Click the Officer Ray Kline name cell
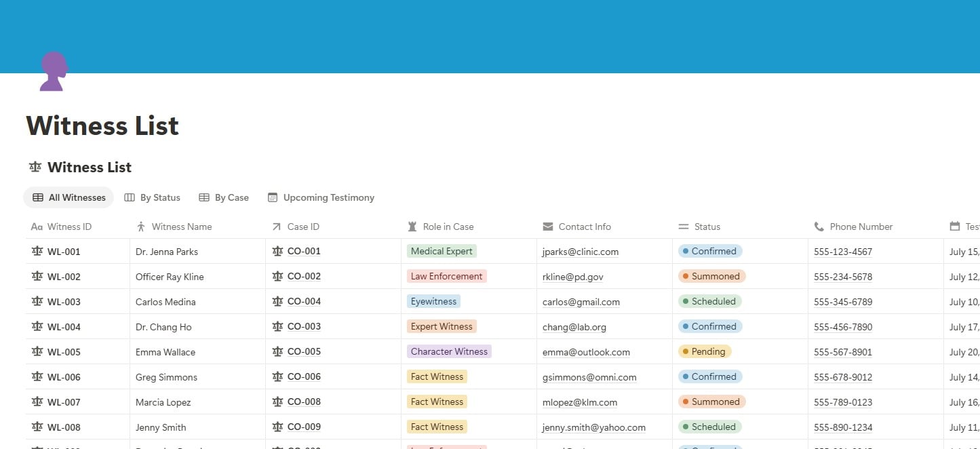This screenshot has width=980, height=449. point(197,277)
